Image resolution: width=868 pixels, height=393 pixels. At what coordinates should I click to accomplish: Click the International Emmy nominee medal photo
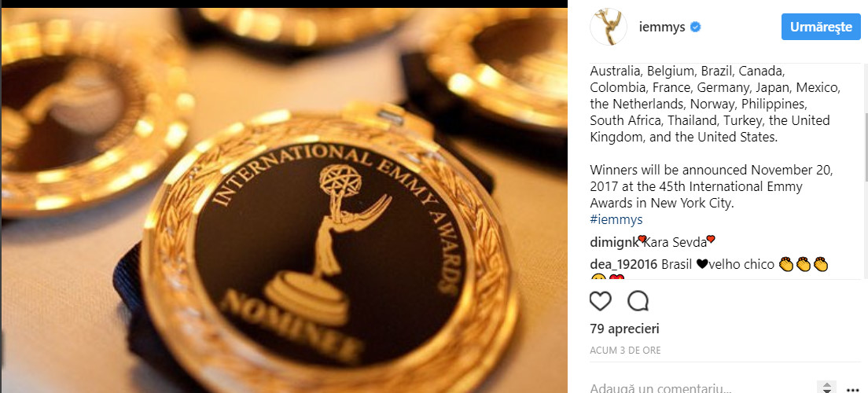(x=283, y=200)
